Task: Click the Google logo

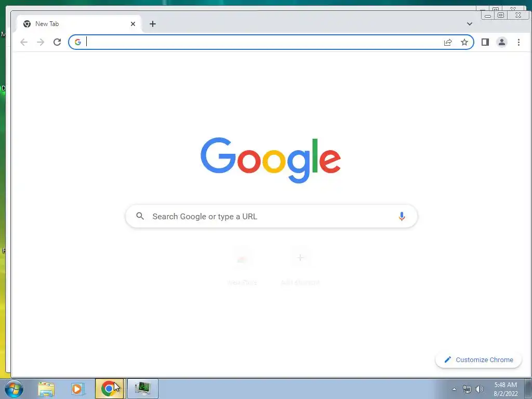Action: coord(271,160)
